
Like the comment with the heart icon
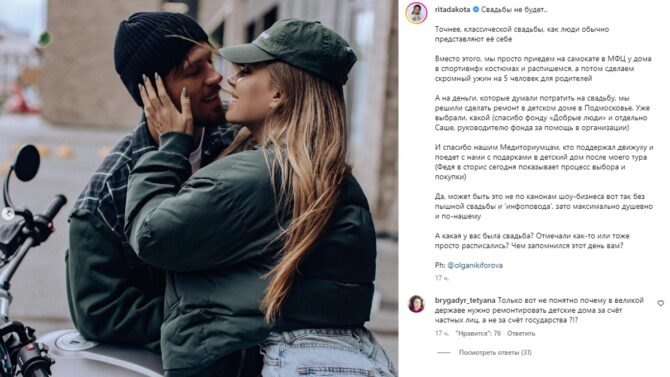(661, 303)
